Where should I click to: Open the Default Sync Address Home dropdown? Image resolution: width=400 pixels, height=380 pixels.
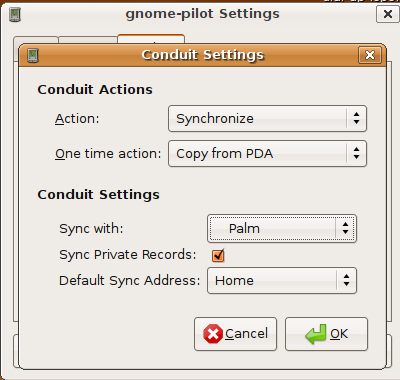coord(282,281)
